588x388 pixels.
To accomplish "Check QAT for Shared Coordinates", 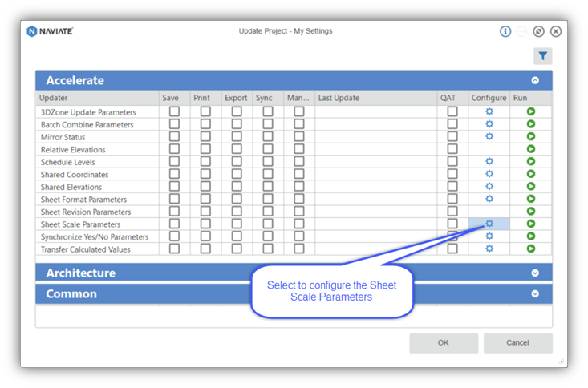I will [x=452, y=174].
